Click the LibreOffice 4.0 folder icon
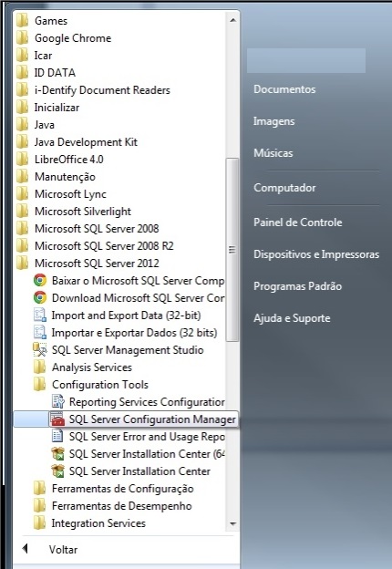 tap(22, 160)
